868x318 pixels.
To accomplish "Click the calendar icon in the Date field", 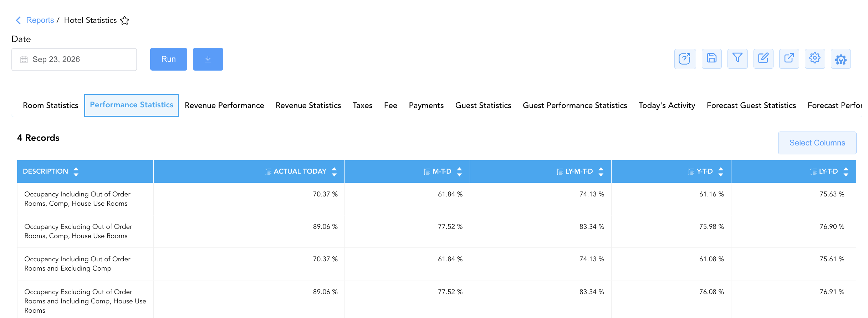I will pos(24,60).
